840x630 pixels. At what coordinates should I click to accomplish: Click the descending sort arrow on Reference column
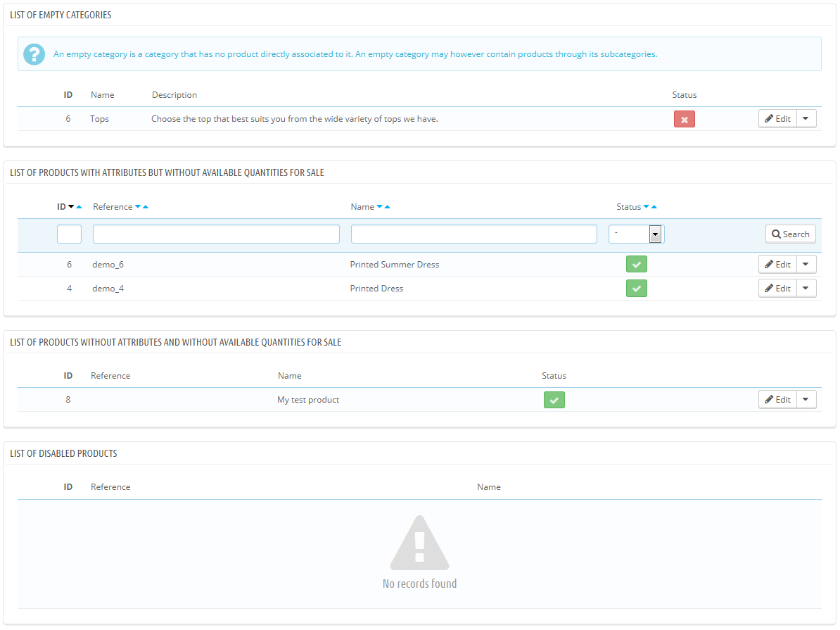click(139, 206)
